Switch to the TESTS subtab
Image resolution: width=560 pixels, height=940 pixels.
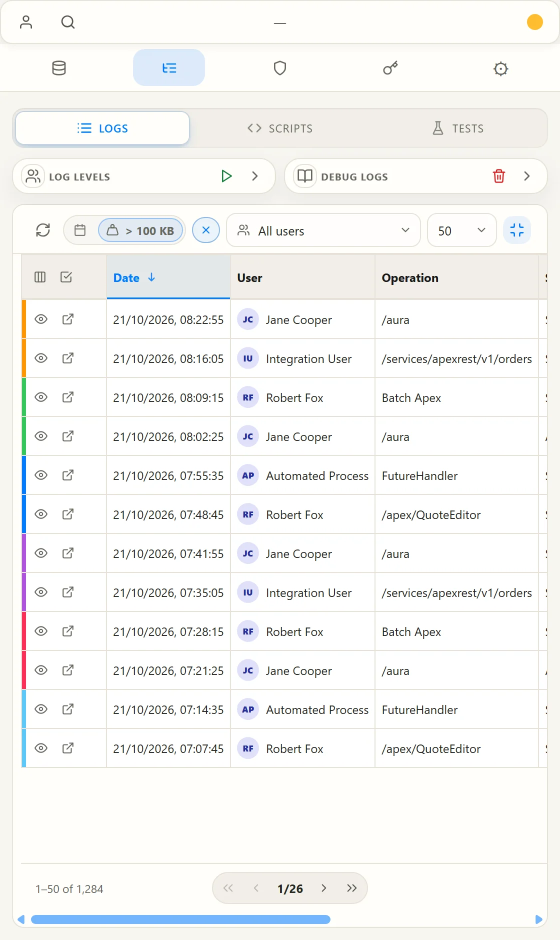(457, 128)
